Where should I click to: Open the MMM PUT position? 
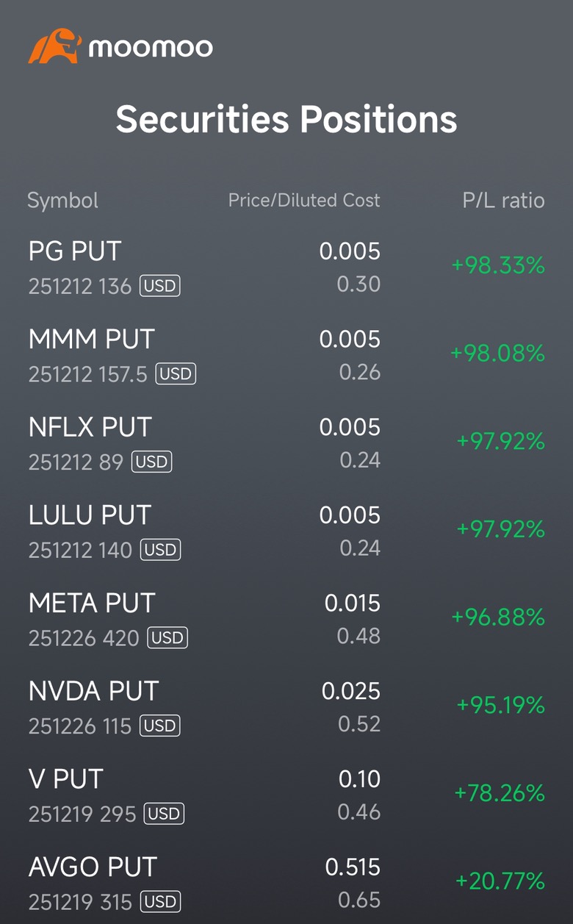tap(92, 340)
